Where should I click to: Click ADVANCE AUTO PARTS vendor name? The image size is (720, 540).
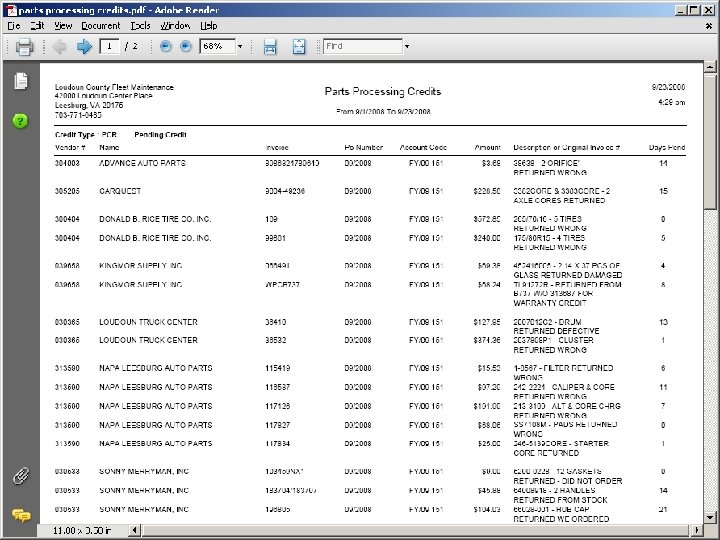pos(142,163)
